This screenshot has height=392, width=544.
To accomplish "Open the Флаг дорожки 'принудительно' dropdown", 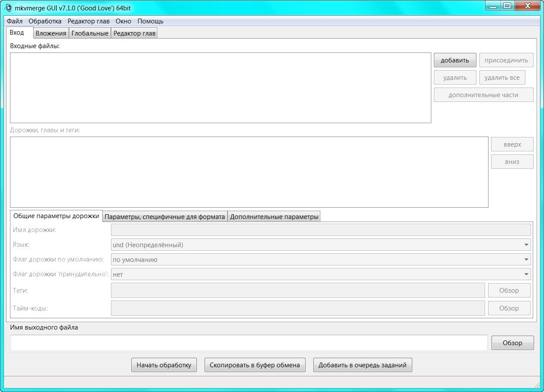I will [x=321, y=274].
